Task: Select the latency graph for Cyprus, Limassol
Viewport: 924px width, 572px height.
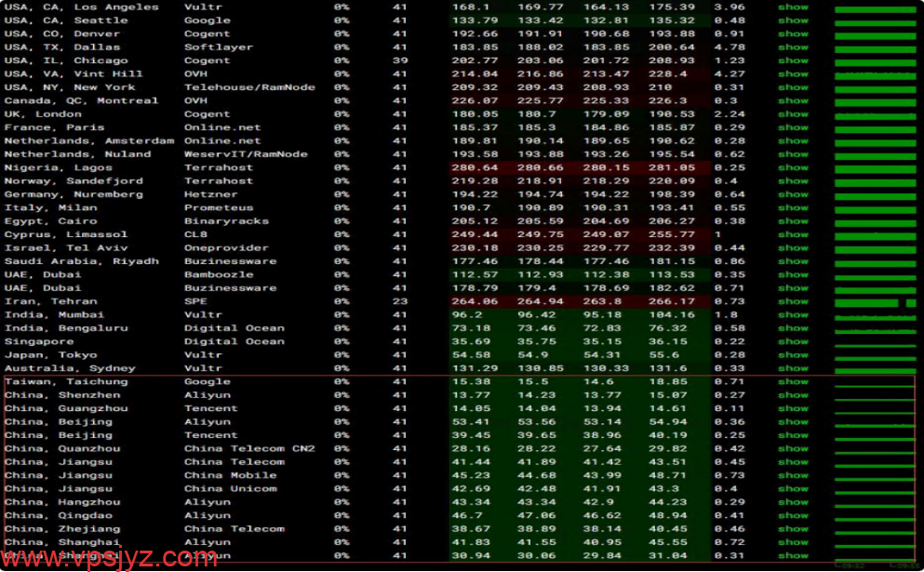Action: (875, 235)
